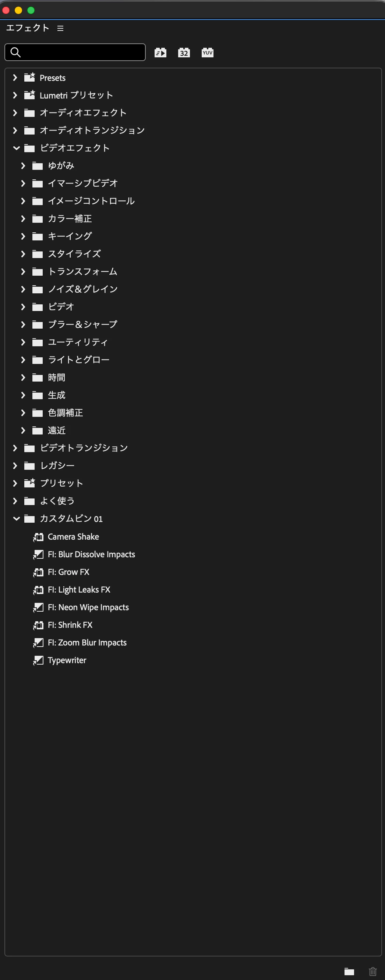Toggle the YUV Effects filter icon

point(208,53)
